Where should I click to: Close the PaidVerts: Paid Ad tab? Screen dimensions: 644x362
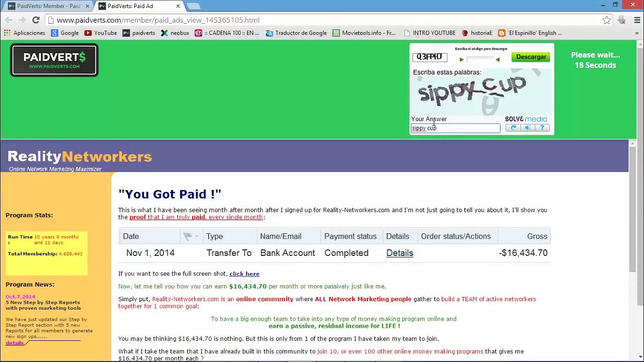tap(178, 6)
